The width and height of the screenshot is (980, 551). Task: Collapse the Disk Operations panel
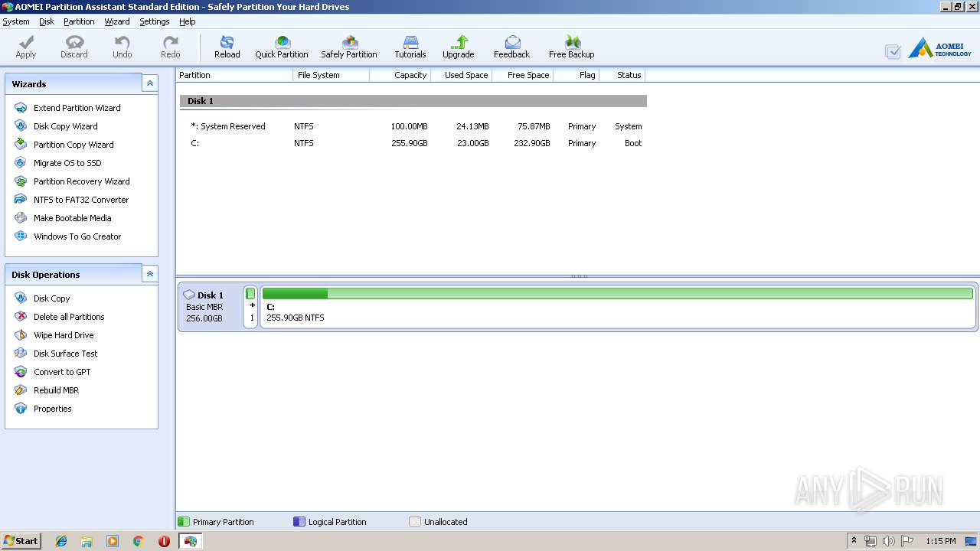coord(150,274)
